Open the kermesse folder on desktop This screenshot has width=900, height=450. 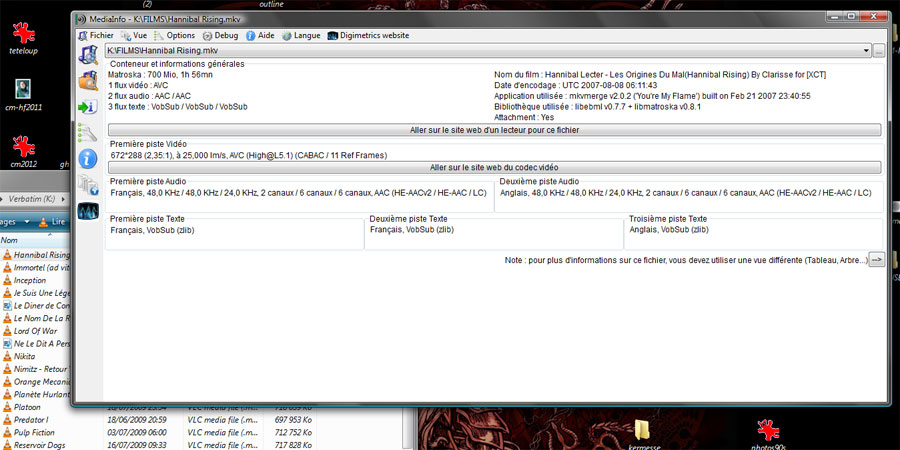coord(641,435)
